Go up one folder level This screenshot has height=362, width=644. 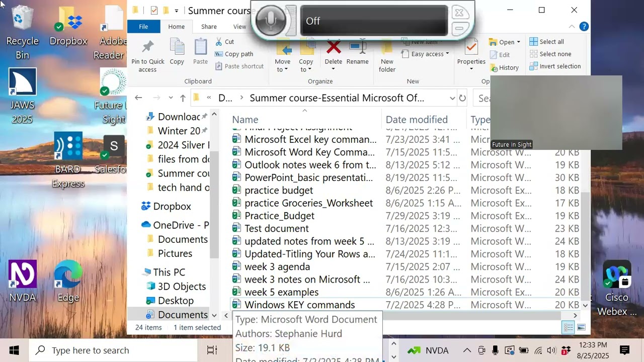pos(183,98)
